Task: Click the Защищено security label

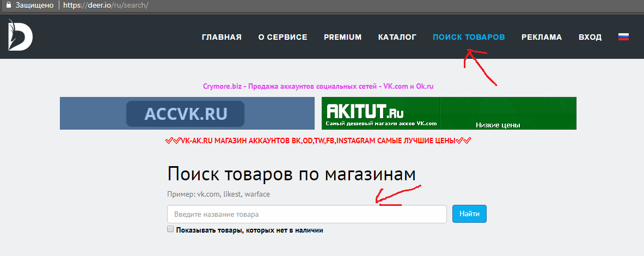Action: pyautogui.click(x=34, y=6)
